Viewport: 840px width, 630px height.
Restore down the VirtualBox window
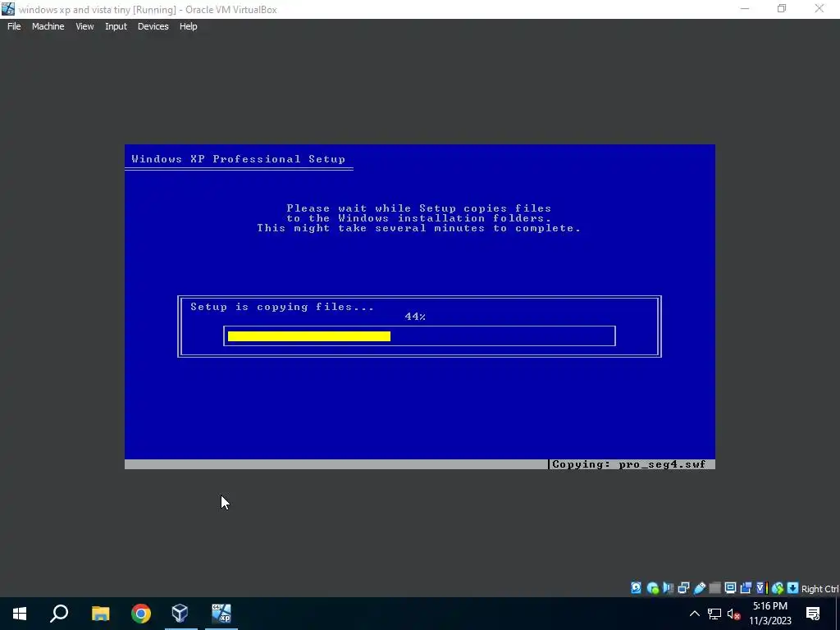(782, 8)
